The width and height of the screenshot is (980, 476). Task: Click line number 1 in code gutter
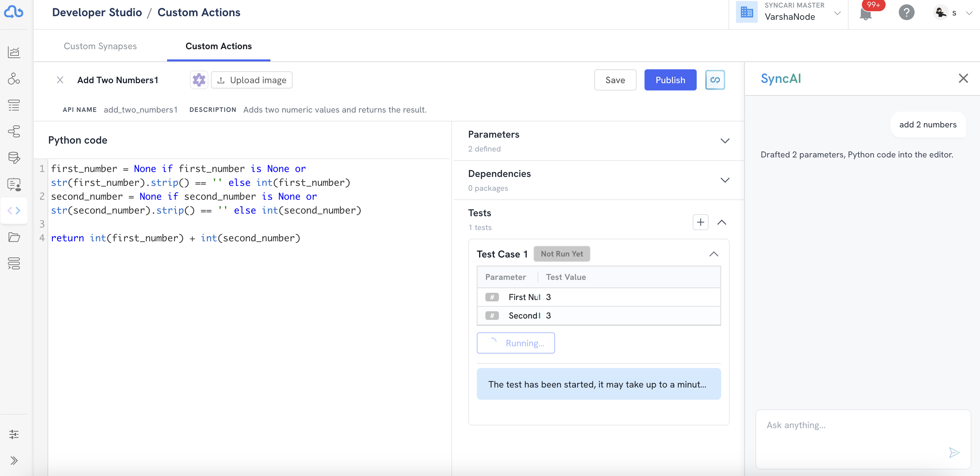pos(42,168)
